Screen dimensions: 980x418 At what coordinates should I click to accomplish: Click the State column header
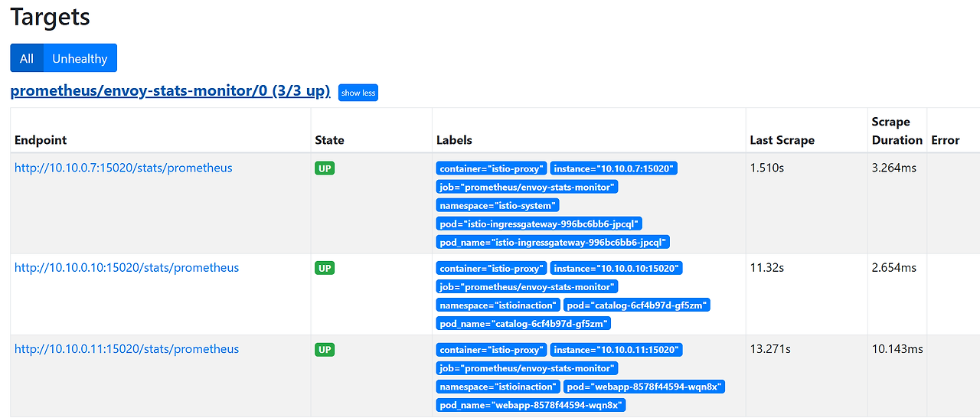pyautogui.click(x=329, y=140)
